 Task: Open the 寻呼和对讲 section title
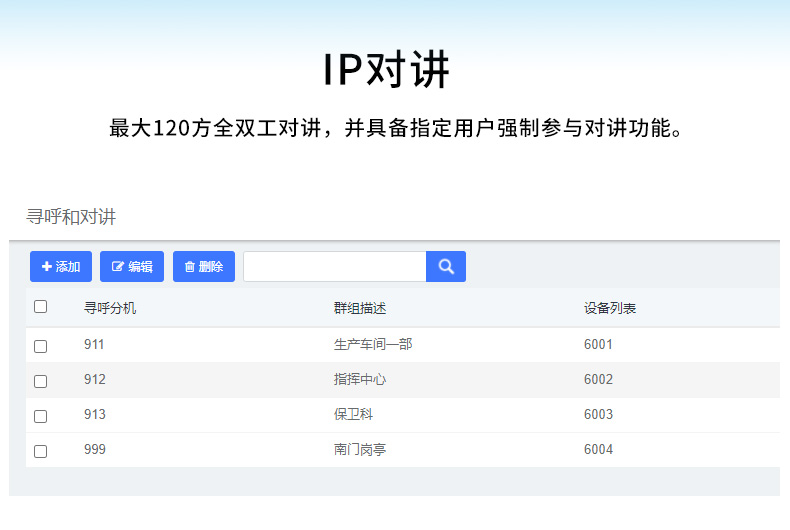[71, 217]
